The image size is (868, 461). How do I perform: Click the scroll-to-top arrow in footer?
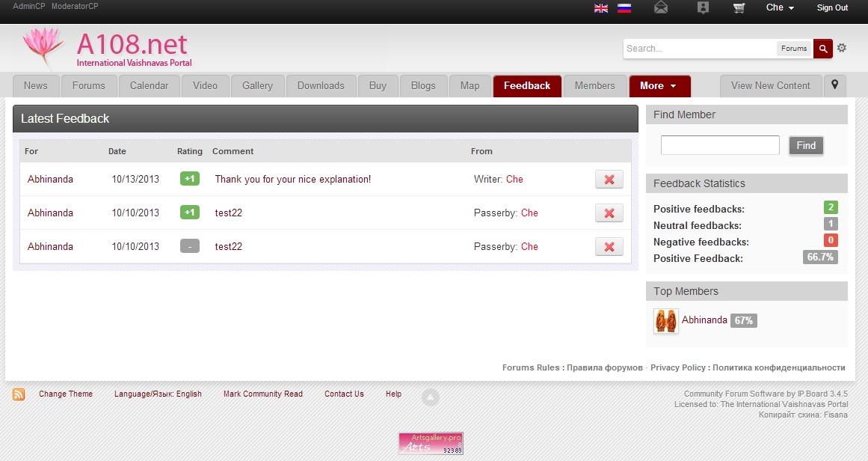431,397
